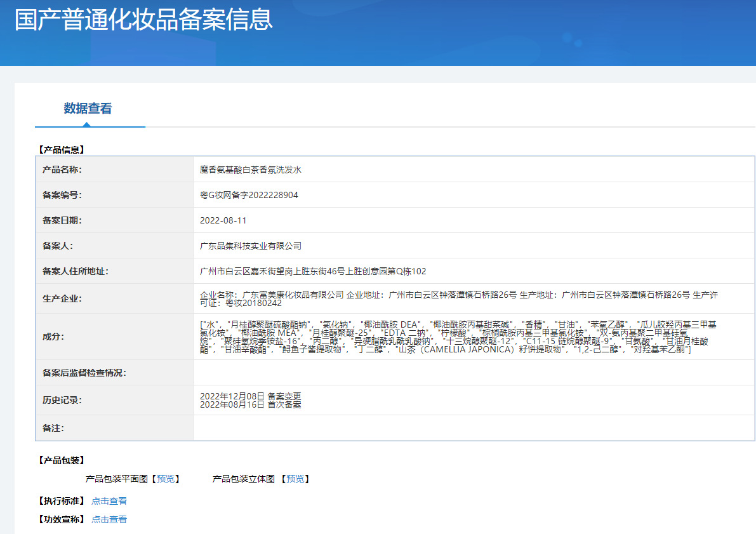Select history entry 2022年12月08日 备案变更
This screenshot has width=756, height=534.
250,396
